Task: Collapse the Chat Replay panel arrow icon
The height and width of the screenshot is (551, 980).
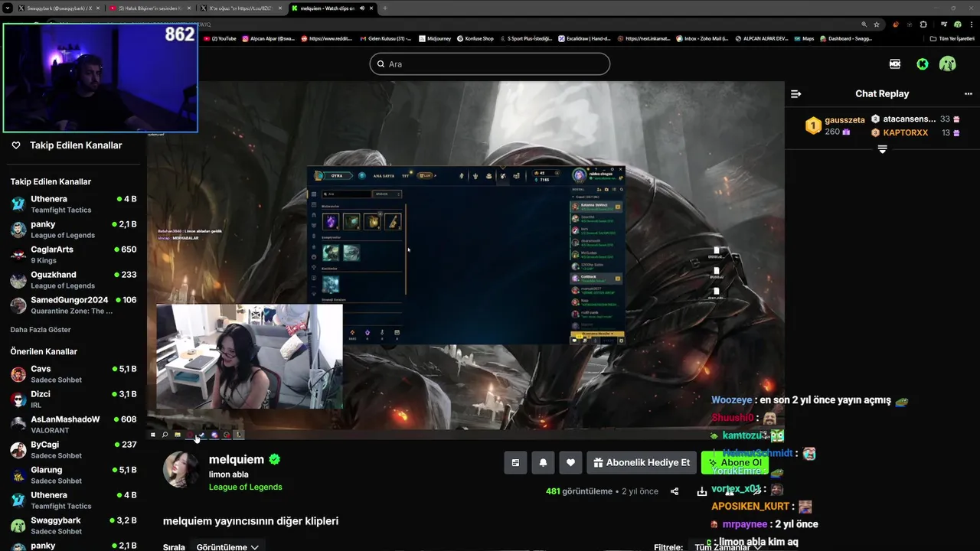Action: 795,93
